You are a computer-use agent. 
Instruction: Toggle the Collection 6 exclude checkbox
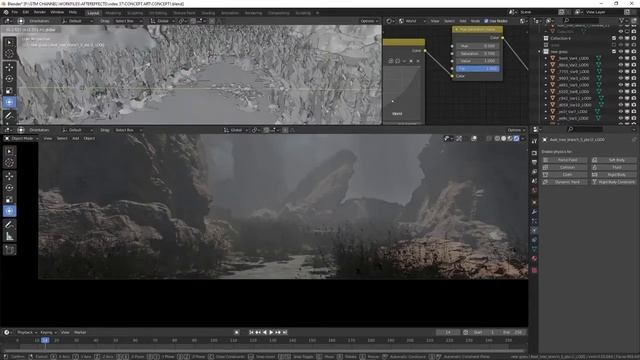(x=614, y=38)
